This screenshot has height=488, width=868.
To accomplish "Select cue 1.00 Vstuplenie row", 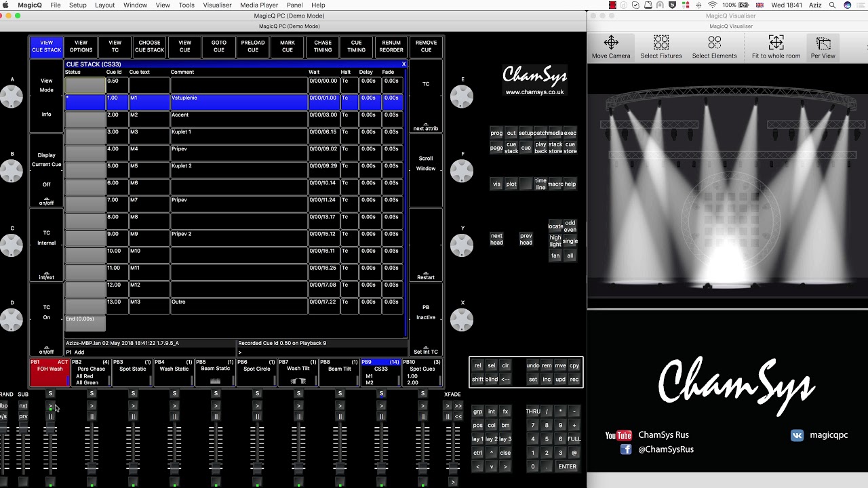I will pyautogui.click(x=235, y=102).
